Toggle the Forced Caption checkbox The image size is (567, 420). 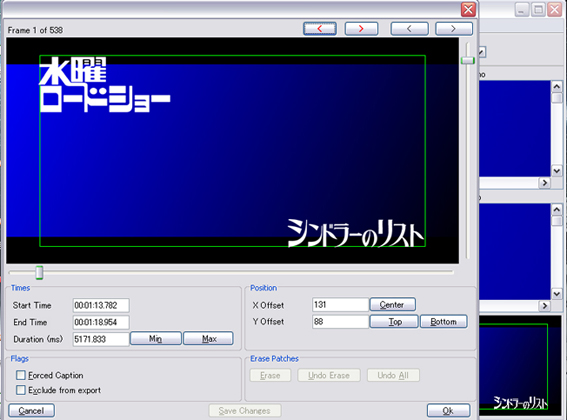[21, 375]
